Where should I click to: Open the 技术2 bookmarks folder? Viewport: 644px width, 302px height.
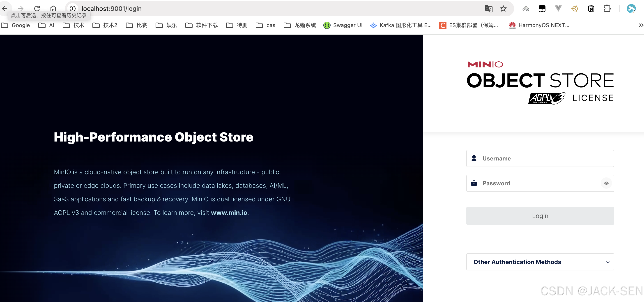pos(105,25)
